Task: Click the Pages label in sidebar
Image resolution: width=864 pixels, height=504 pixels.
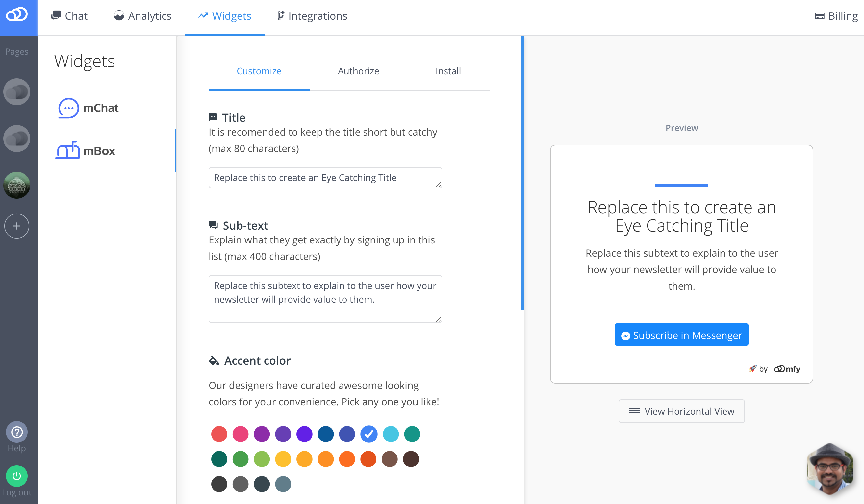Action: (17, 51)
